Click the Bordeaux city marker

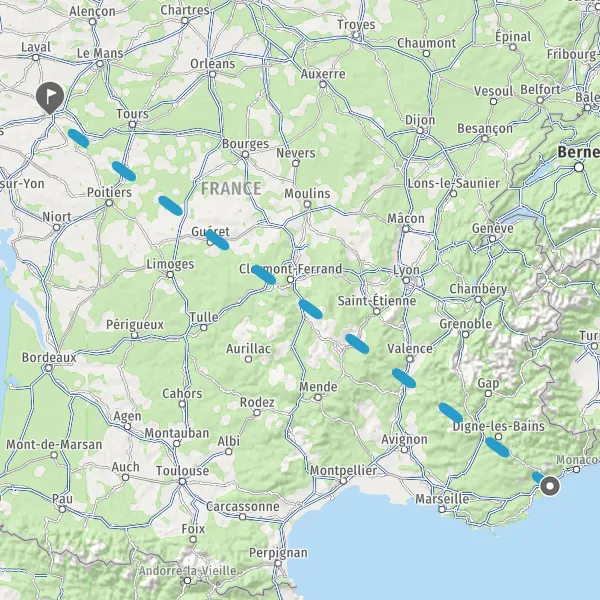(x=49, y=368)
